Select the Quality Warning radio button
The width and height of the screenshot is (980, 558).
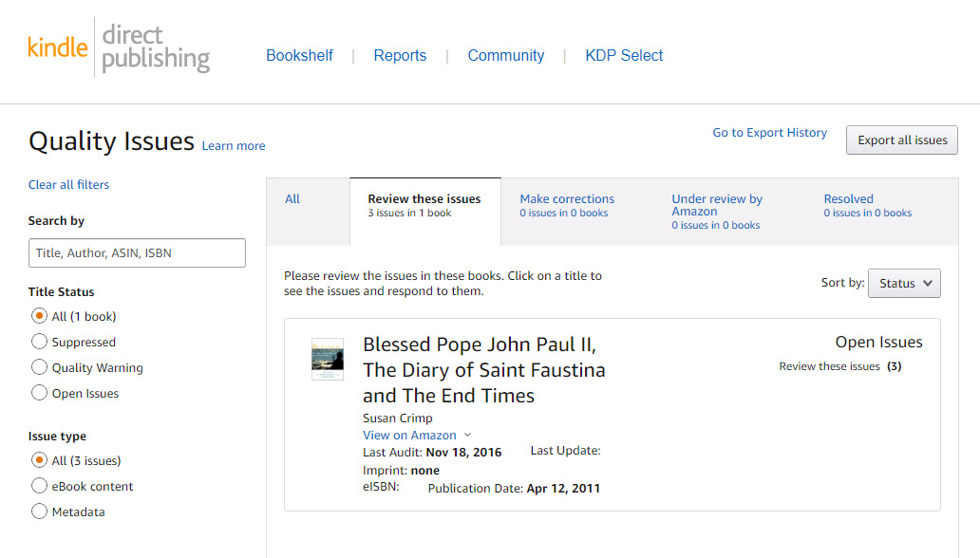(x=39, y=367)
